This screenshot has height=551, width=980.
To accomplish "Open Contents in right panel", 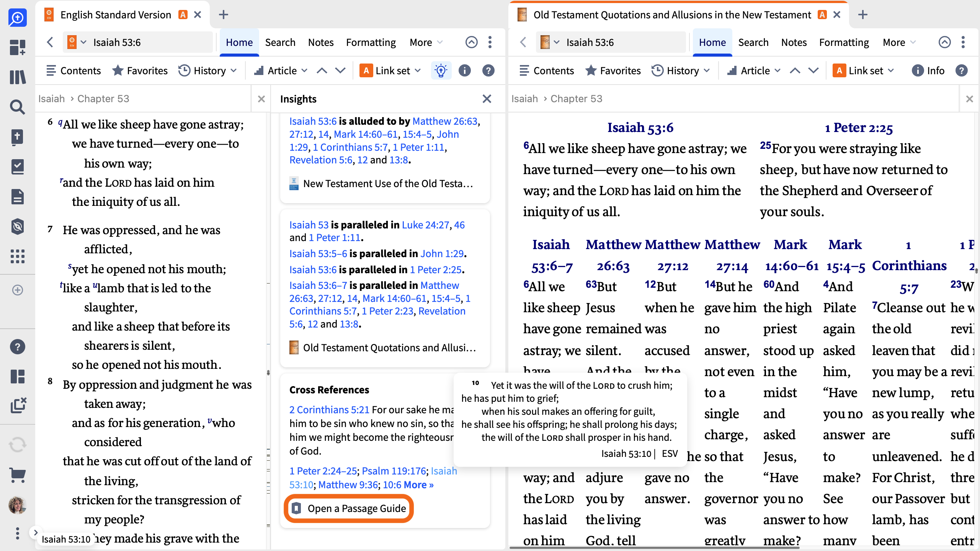I will pos(547,70).
